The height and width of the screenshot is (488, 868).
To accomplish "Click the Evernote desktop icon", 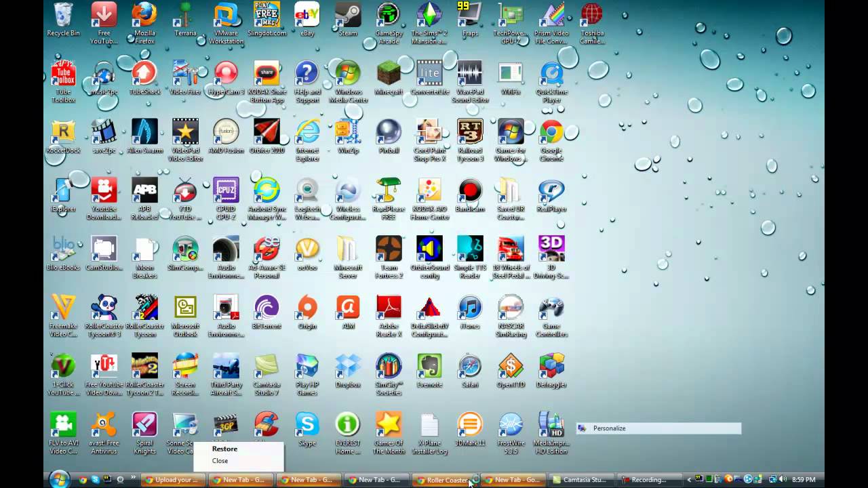I will coord(429,370).
